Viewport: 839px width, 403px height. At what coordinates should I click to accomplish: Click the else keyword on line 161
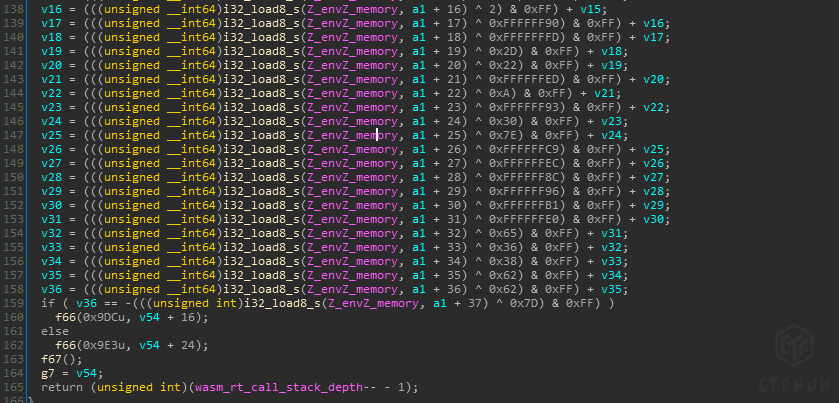coord(55,331)
